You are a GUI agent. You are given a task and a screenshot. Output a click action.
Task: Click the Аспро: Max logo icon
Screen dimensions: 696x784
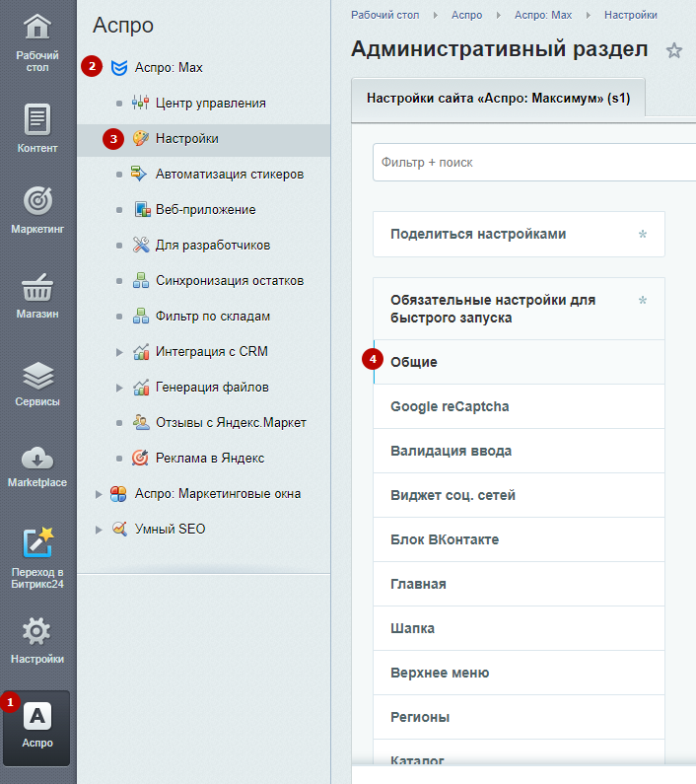click(x=119, y=67)
